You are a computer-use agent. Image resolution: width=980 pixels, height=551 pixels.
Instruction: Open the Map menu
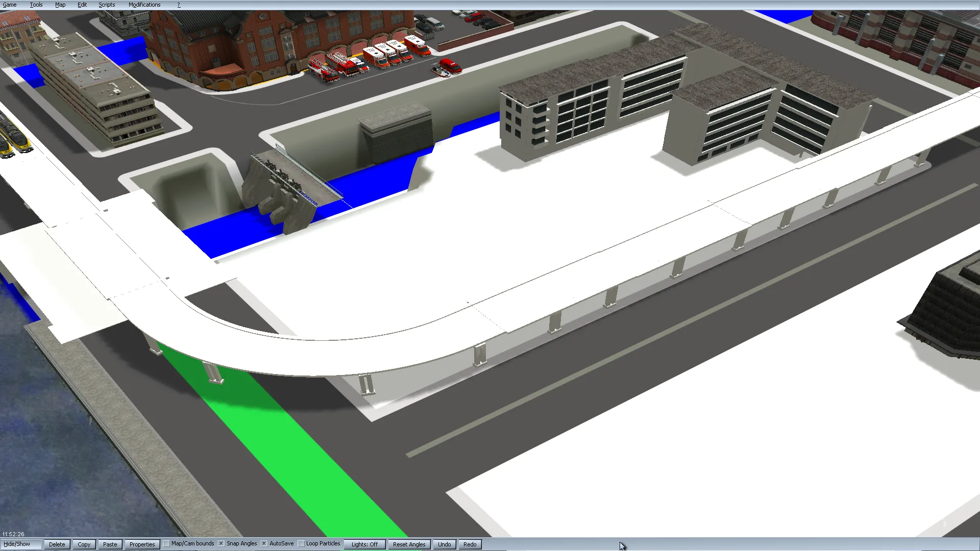60,5
